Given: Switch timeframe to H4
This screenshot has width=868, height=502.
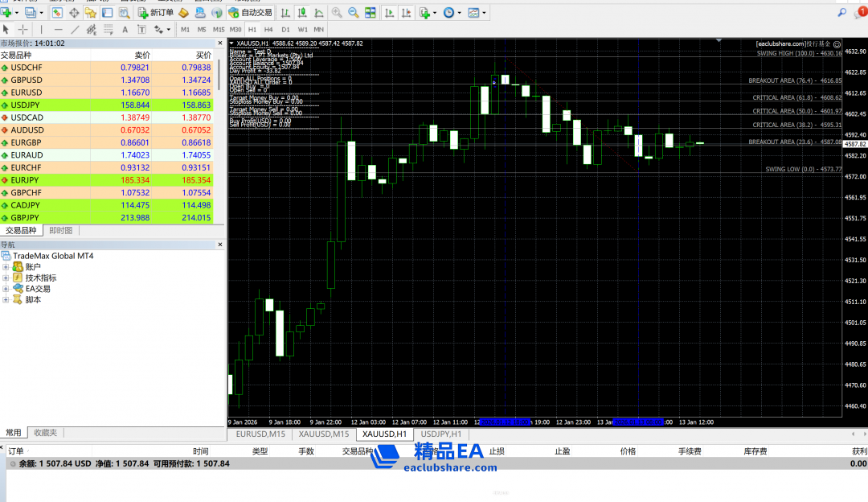Looking at the screenshot, I should coord(268,30).
